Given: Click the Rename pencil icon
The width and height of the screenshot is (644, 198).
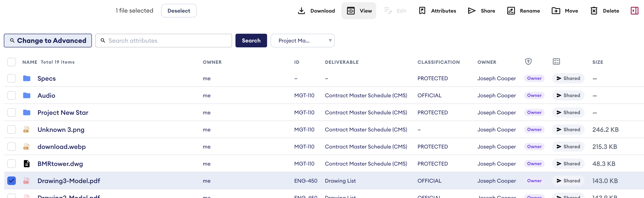Looking at the screenshot, I should (x=511, y=11).
